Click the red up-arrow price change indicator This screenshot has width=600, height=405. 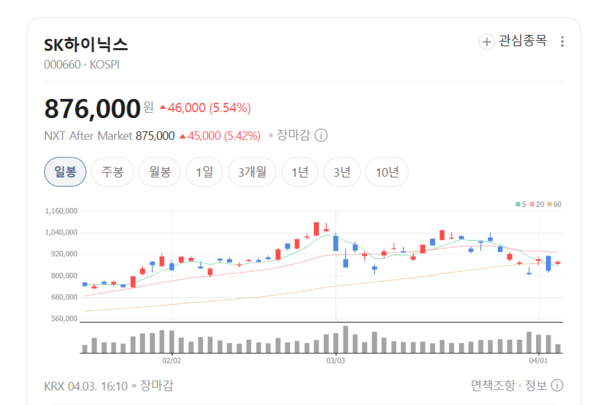pyautogui.click(x=164, y=108)
